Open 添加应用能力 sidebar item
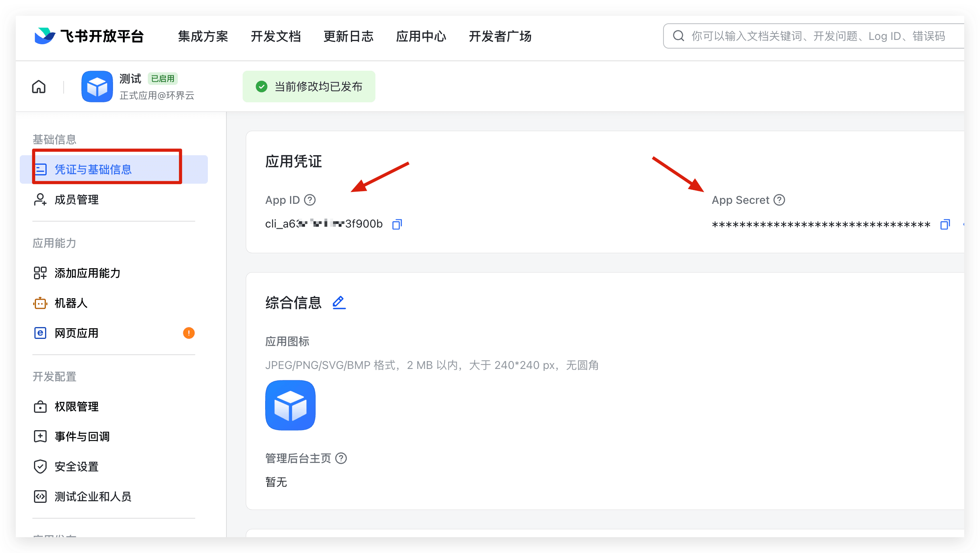 pos(87,273)
